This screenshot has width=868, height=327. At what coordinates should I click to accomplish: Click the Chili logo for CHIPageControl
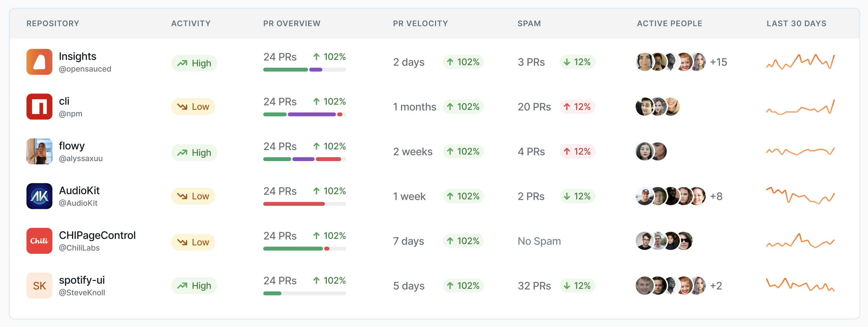[39, 240]
